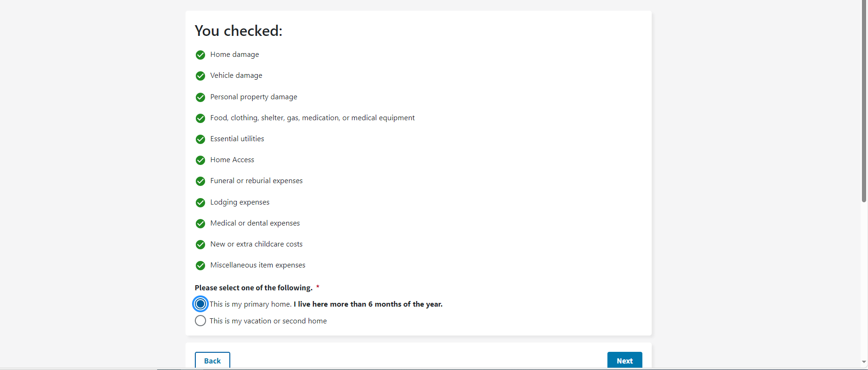Screen dimensions: 868x370
Task: Click the green check icon for Lodging expenses
Action: click(200, 203)
